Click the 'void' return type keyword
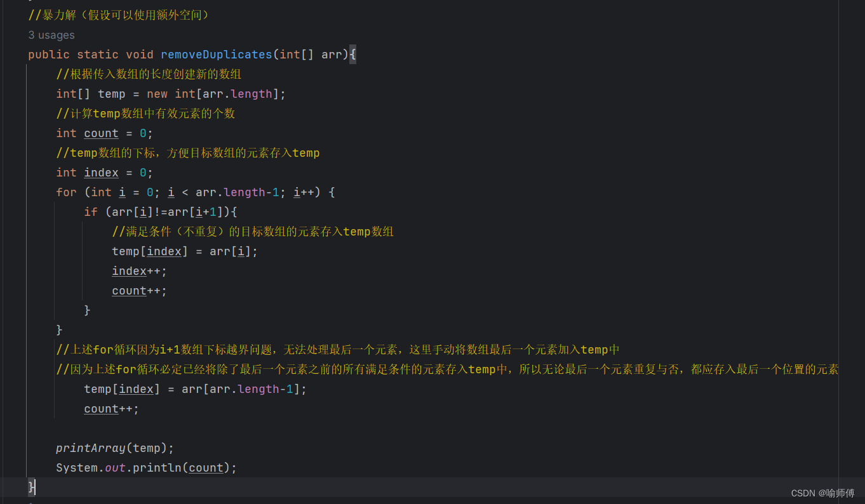The width and height of the screenshot is (865, 504). [140, 55]
